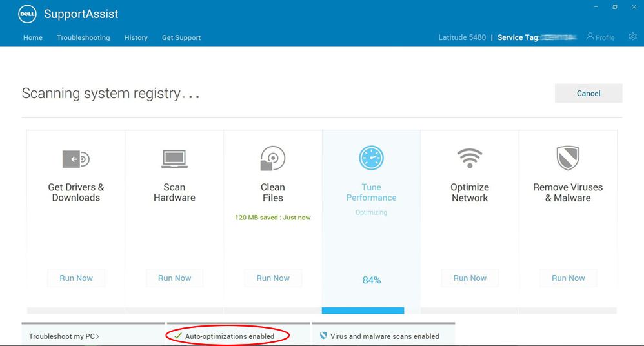
Task: Click the SupportAssist title text
Action: (81, 14)
